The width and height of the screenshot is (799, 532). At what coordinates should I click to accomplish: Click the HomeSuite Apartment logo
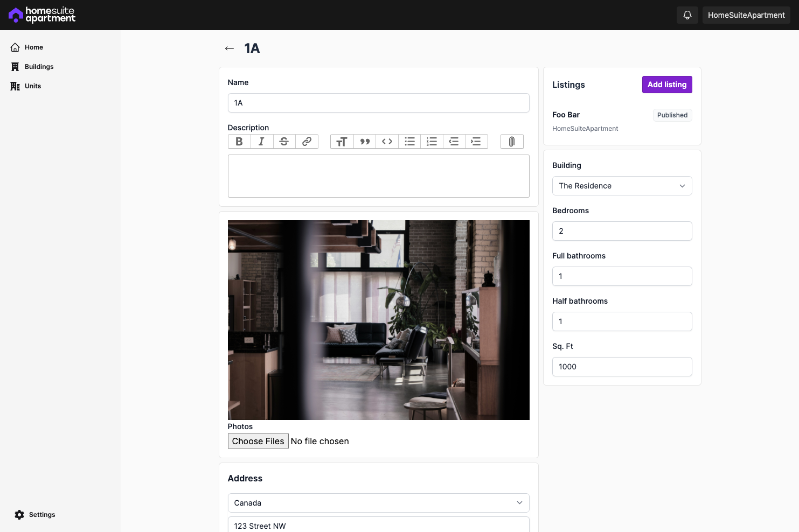pos(42,15)
